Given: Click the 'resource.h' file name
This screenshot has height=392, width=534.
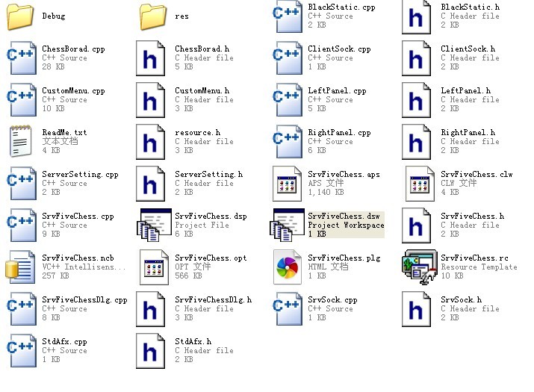Looking at the screenshot, I should point(197,132).
